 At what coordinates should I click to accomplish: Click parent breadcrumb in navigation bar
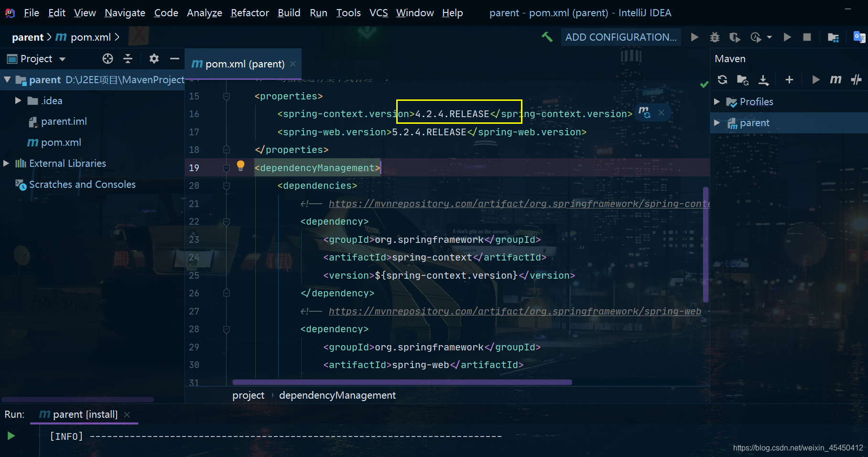[28, 37]
